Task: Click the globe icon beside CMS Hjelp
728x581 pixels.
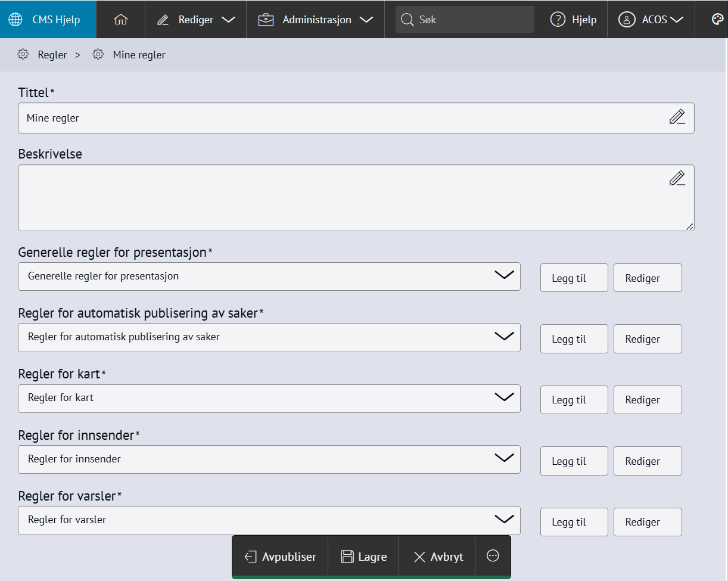Action: [15, 20]
